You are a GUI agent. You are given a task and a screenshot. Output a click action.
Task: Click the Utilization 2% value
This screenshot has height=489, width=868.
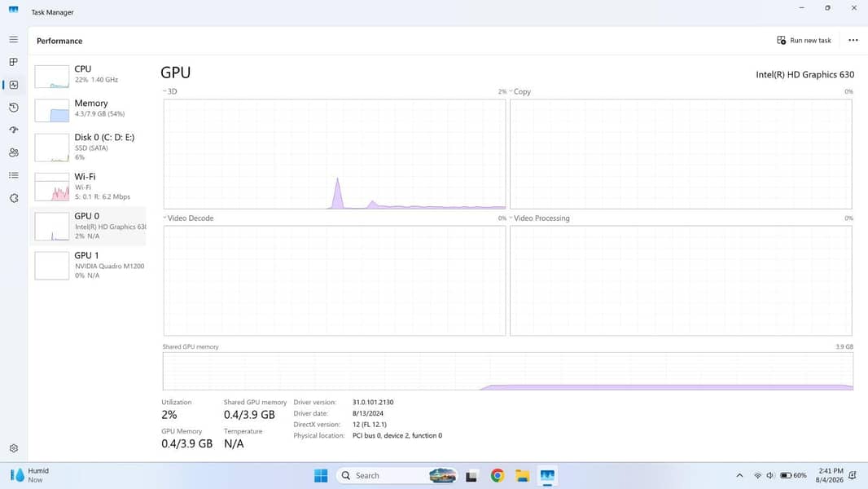[169, 415]
